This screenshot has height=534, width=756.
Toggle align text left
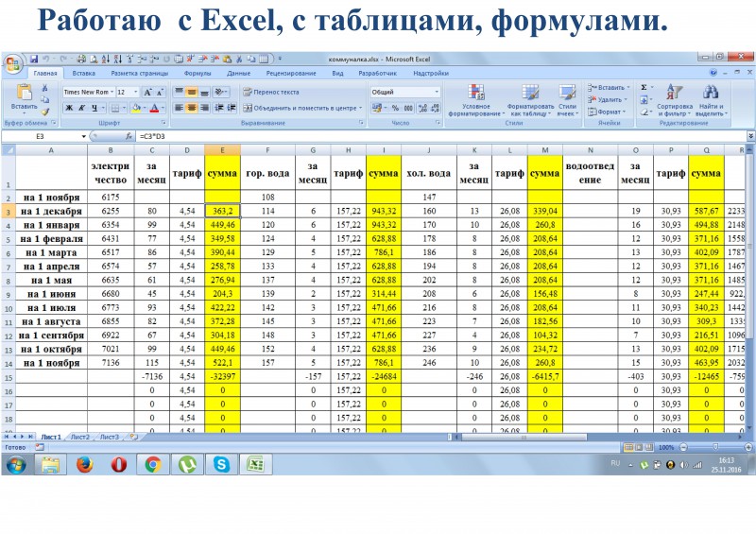click(x=179, y=108)
